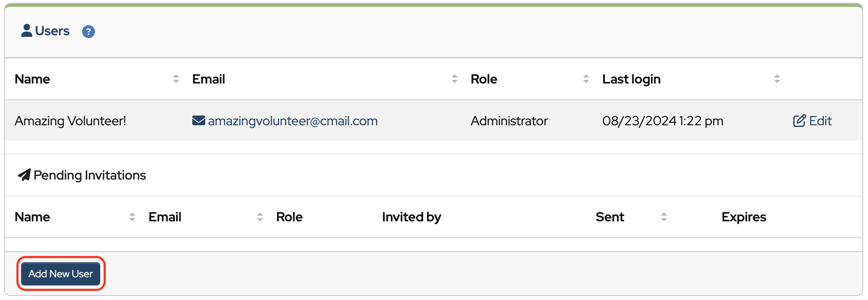Sort users table by Name arrows
This screenshot has width=868, height=300.
(176, 79)
